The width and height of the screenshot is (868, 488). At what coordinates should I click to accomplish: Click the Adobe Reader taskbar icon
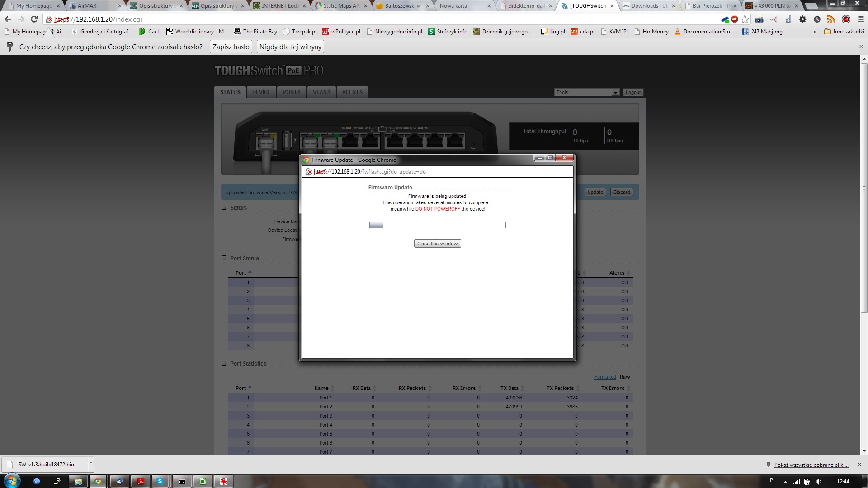[x=140, y=482]
